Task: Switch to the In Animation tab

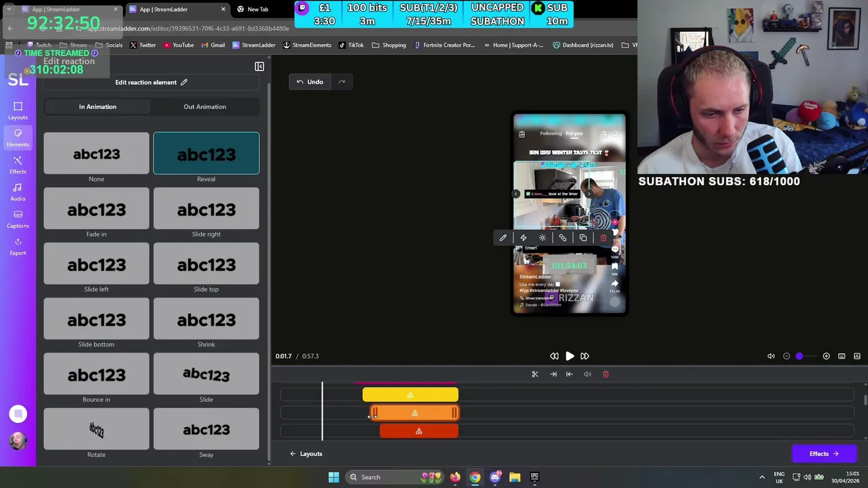Action: tap(98, 106)
